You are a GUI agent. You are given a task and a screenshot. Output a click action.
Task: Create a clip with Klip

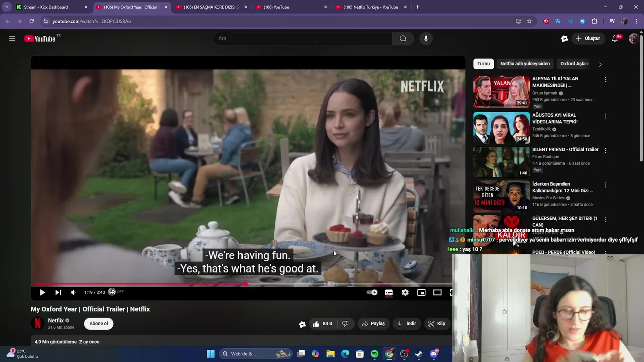[x=437, y=324]
